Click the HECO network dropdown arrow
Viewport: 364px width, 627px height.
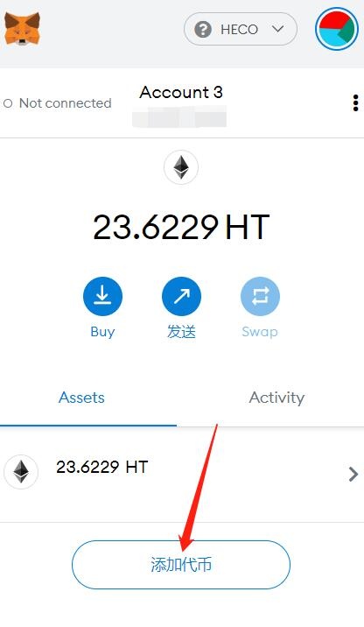(277, 29)
